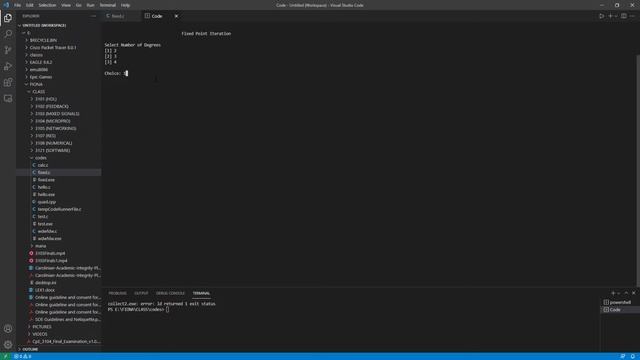Expand the 3108 (NUMERICAL) folder
The width and height of the screenshot is (640, 360).
coord(53,143)
